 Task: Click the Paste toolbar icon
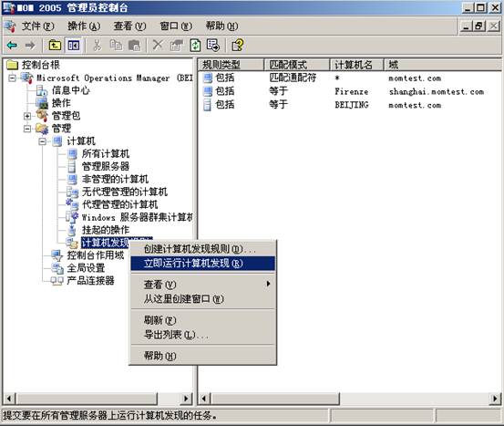[x=134, y=46]
